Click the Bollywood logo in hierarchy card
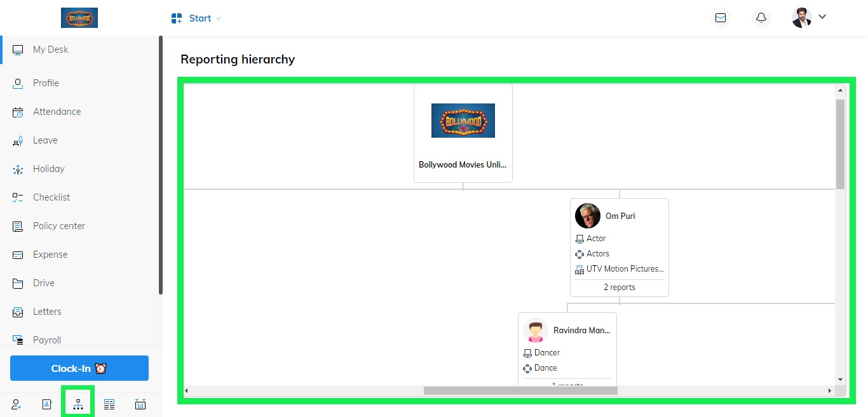The width and height of the screenshot is (868, 417). pyautogui.click(x=463, y=121)
